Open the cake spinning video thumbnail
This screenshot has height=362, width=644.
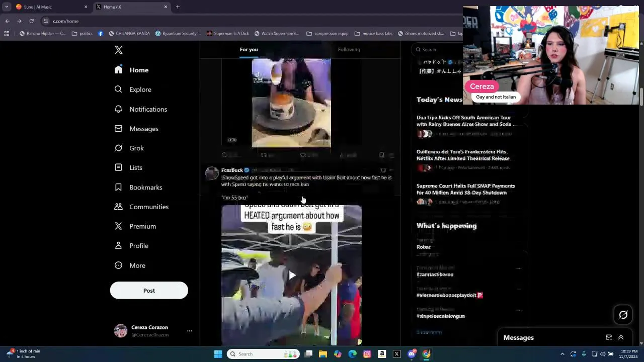pyautogui.click(x=291, y=103)
